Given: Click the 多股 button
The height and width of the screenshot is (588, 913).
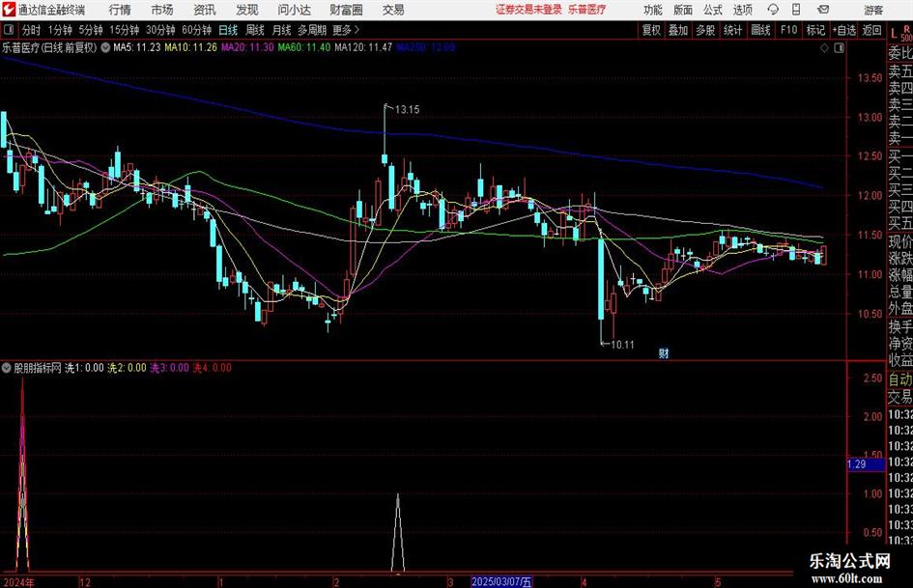Looking at the screenshot, I should 705,30.
